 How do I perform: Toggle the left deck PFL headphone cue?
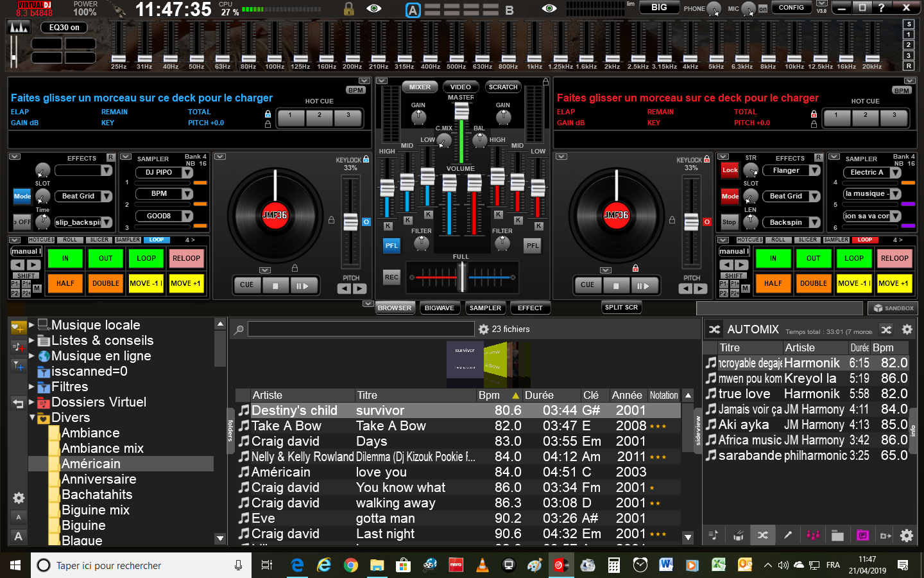click(391, 245)
